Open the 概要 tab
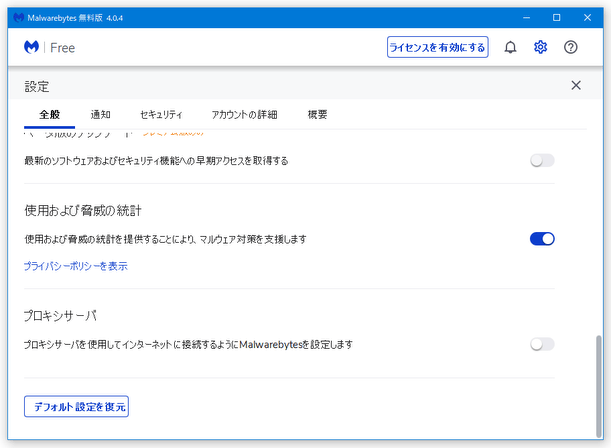Screen dimensions: 611x448 click(x=317, y=115)
